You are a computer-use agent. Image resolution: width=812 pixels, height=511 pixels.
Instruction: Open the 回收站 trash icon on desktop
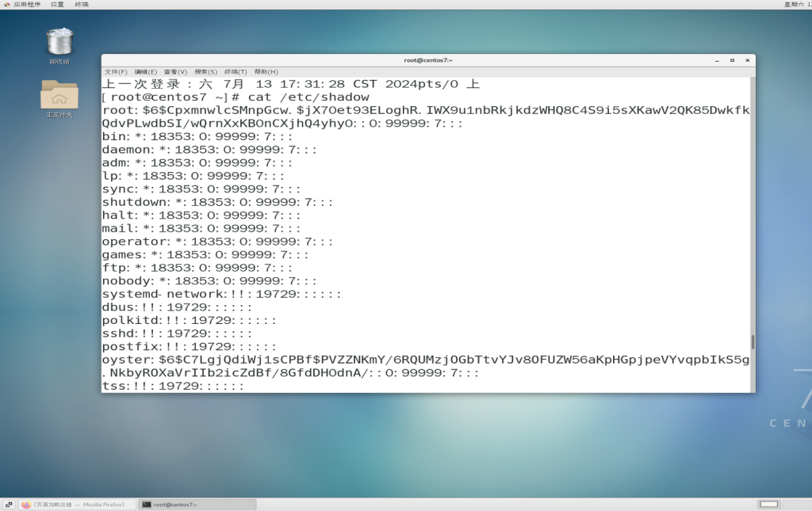pos(59,42)
